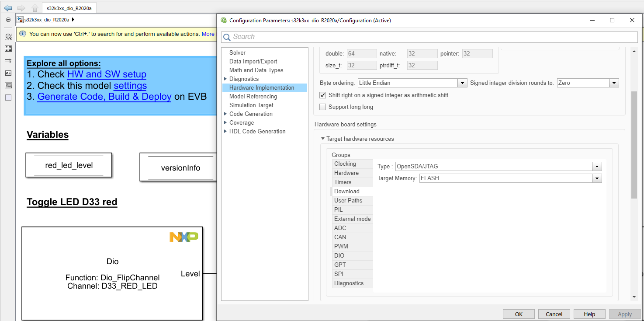
Task: Click the fit-to-view icon in the palette
Action: pos(8,49)
